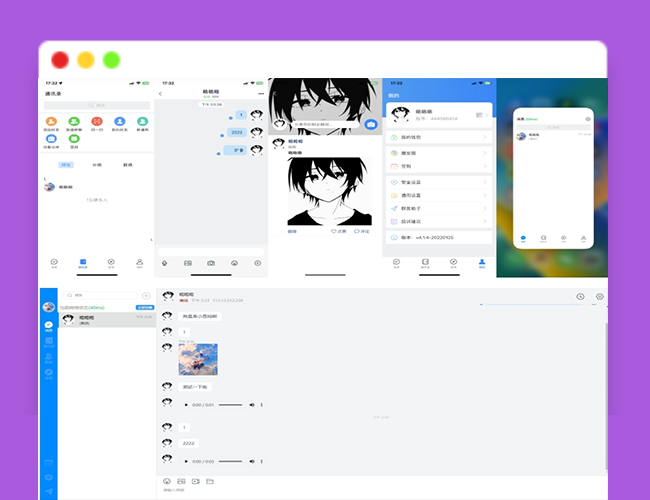The height and width of the screenshot is (500, 650).
Task: Click the red scan icon in contacts grid
Action: coord(97,122)
